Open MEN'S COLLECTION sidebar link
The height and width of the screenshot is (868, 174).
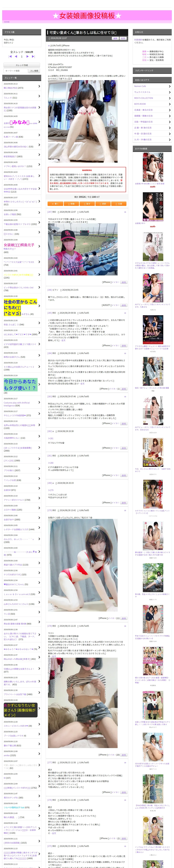[144, 98]
